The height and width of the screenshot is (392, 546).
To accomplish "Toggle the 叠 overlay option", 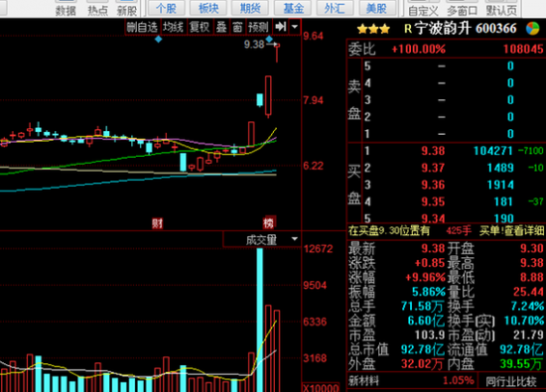I will (x=221, y=27).
